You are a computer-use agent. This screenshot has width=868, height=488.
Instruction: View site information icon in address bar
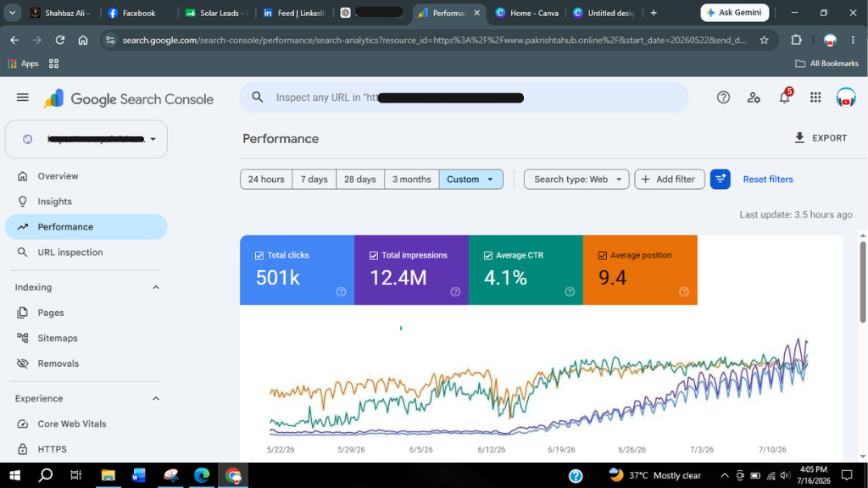point(110,40)
